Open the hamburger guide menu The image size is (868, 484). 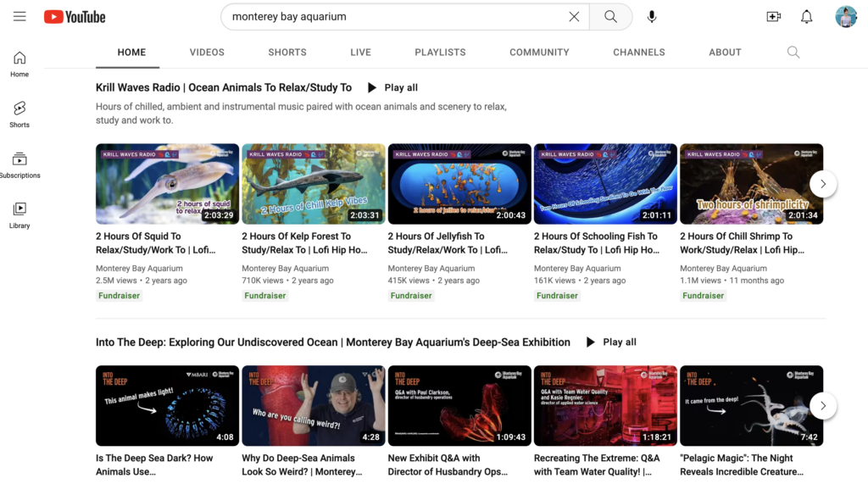pos(19,17)
